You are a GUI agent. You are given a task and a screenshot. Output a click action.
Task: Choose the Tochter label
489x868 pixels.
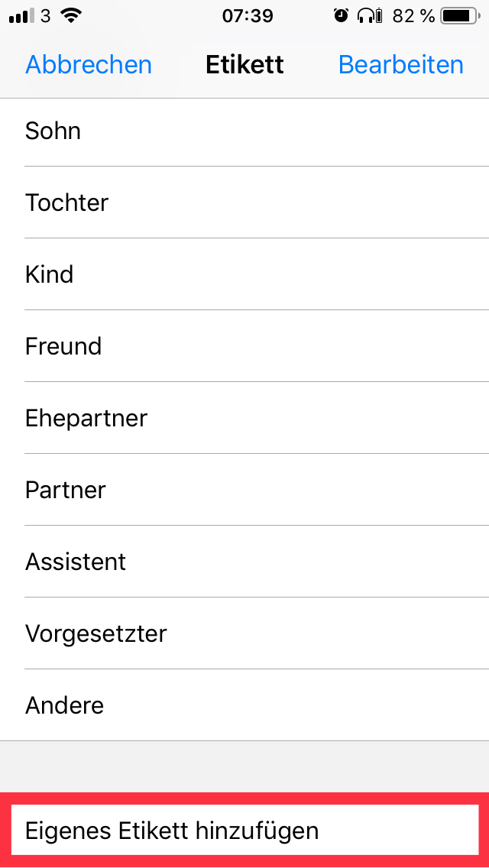point(244,202)
